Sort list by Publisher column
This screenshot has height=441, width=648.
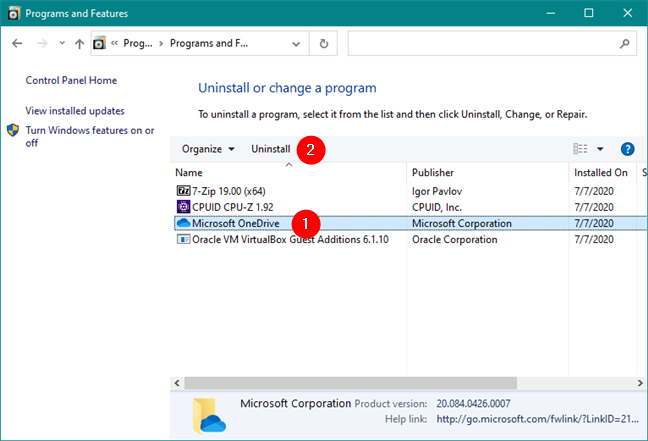(x=488, y=173)
